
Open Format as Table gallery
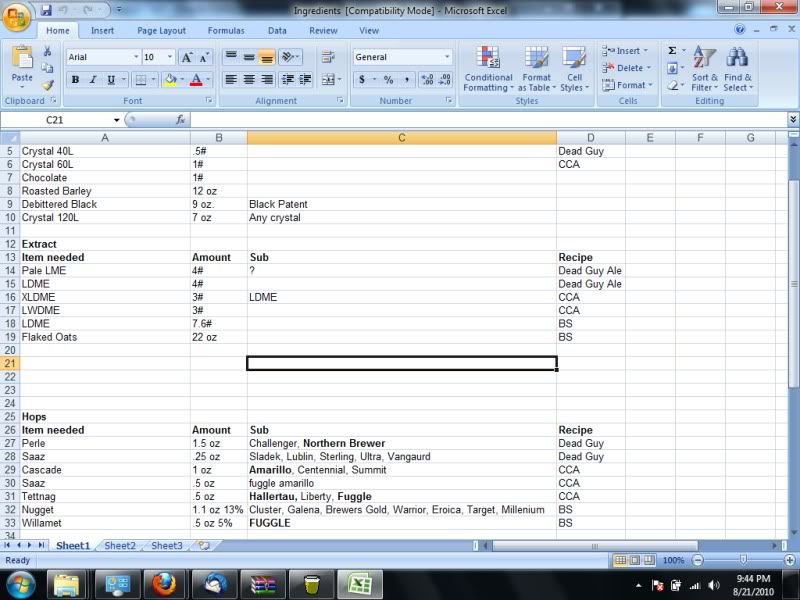point(536,69)
